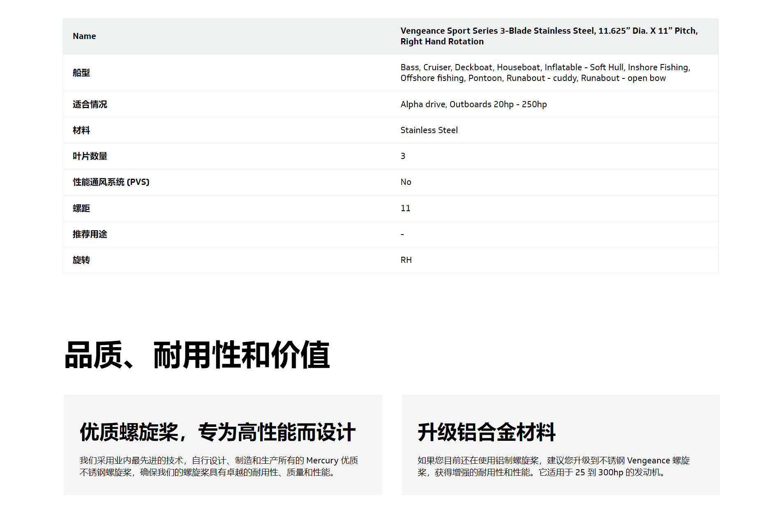Select the 船型 row label

(81, 73)
